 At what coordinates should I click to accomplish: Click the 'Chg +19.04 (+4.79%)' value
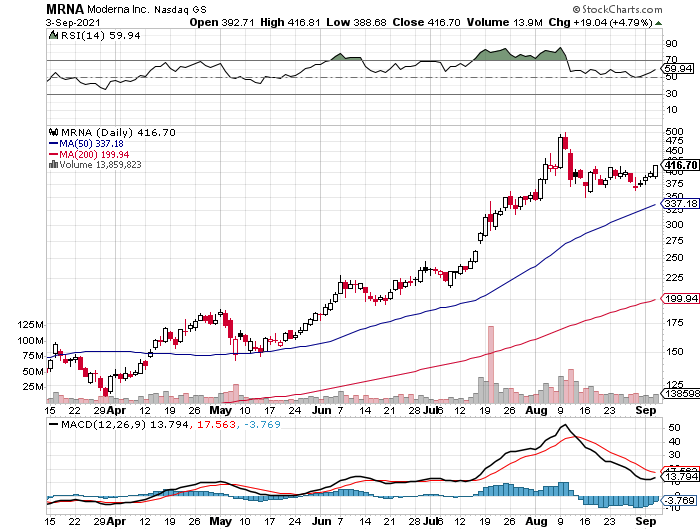[x=600, y=22]
